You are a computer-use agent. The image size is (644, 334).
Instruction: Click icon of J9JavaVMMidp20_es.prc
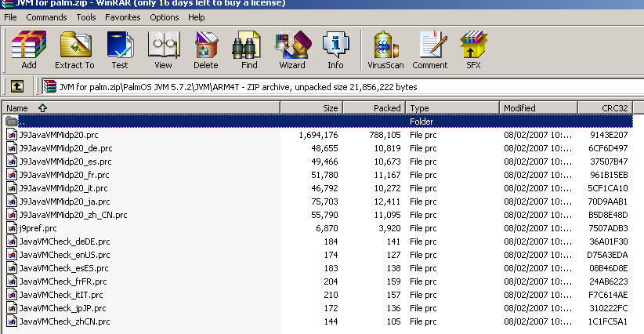click(x=12, y=162)
